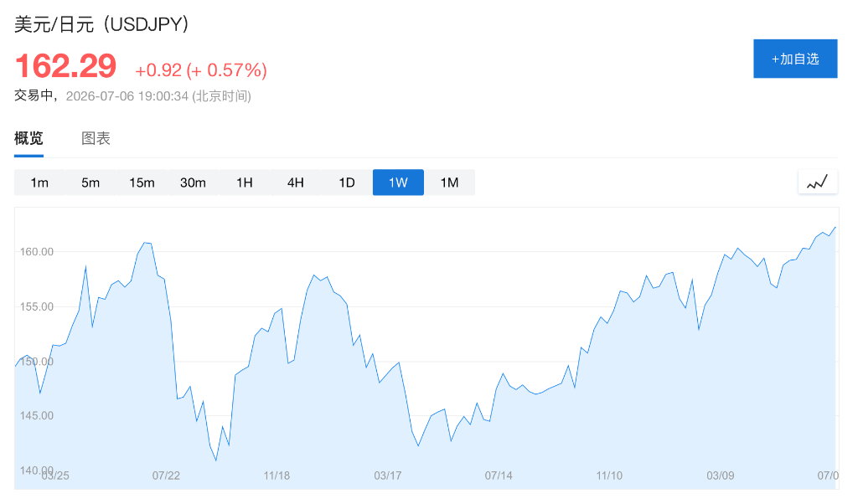The width and height of the screenshot is (858, 504).
Task: Click the 03/17 date marker on axis
Action: [387, 476]
